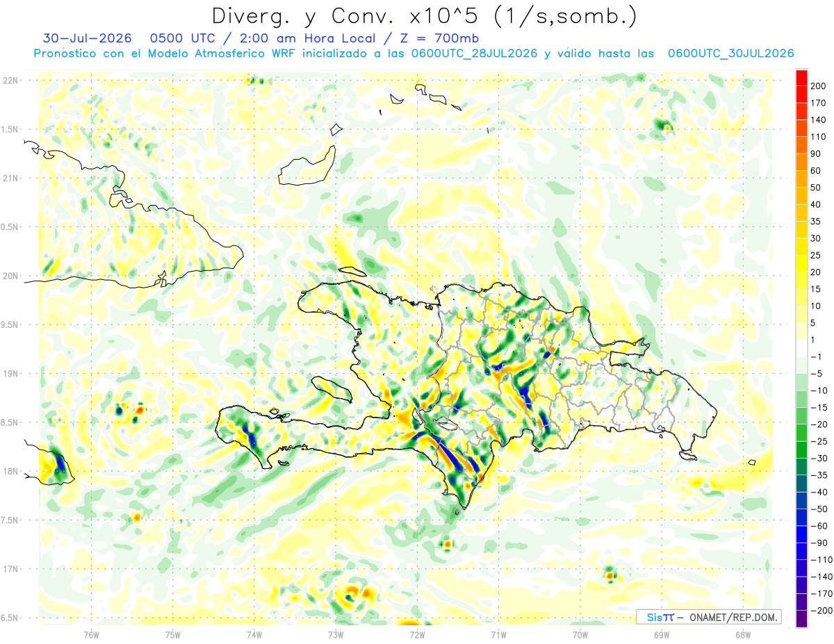Viewport: 834px width, 644px height.
Task: Click the positive '90' color scale label
Action: click(x=816, y=154)
